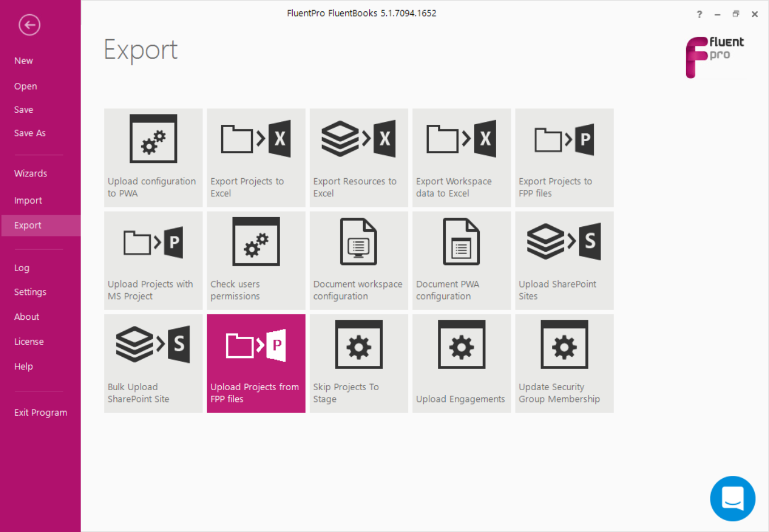This screenshot has width=769, height=532.
Task: Restore down the FluentBooks window
Action: coord(736,14)
